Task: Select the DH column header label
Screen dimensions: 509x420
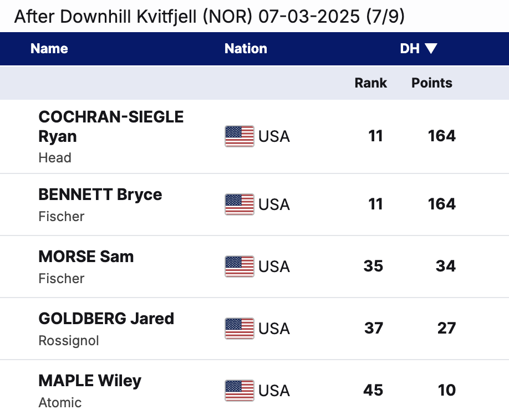Action: (410, 49)
